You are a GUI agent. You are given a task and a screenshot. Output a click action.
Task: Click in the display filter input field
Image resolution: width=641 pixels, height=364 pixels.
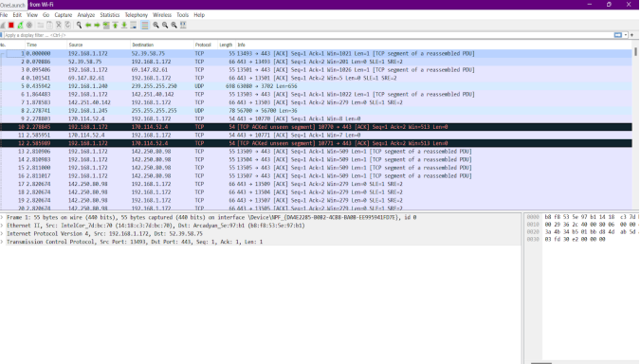point(308,35)
